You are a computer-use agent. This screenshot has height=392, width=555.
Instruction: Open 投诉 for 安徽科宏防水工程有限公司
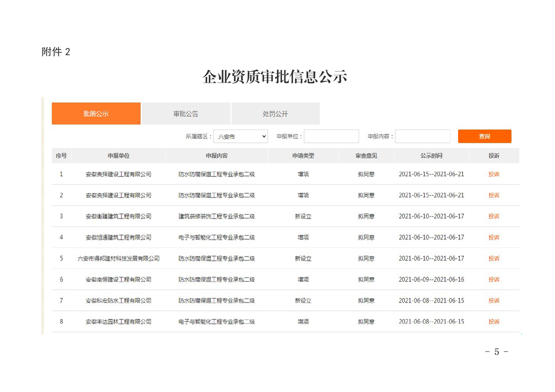click(x=494, y=301)
